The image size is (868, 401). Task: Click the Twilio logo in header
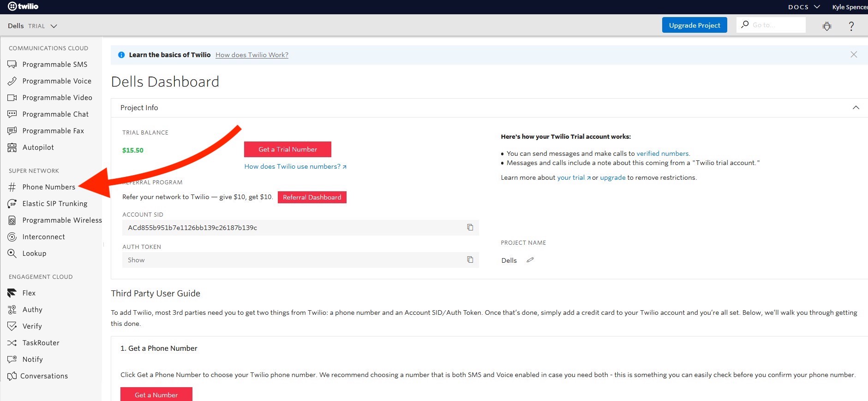[x=23, y=6]
